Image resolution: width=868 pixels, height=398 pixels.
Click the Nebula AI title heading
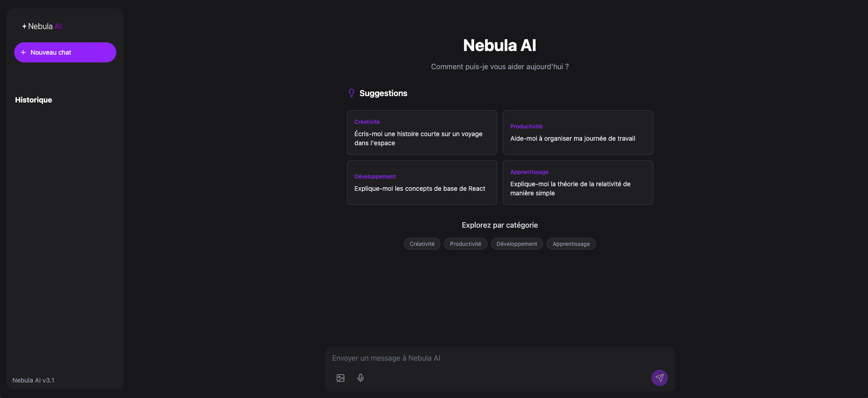coord(499,45)
